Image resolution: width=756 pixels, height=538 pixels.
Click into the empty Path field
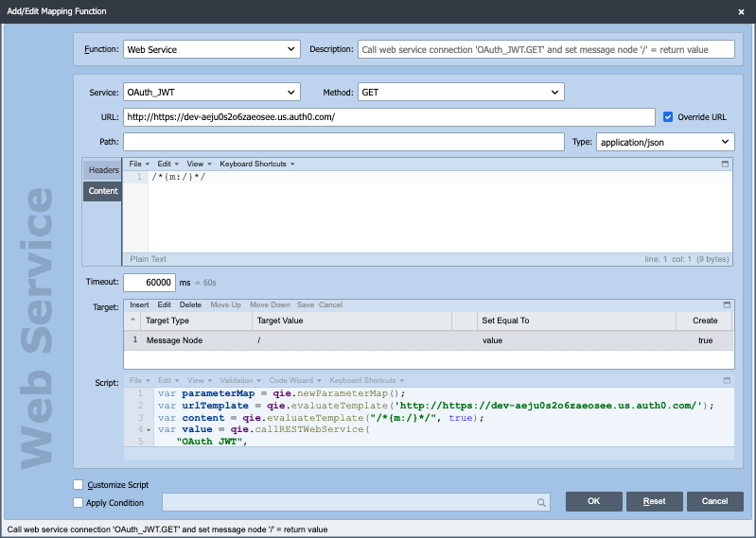tap(343, 142)
